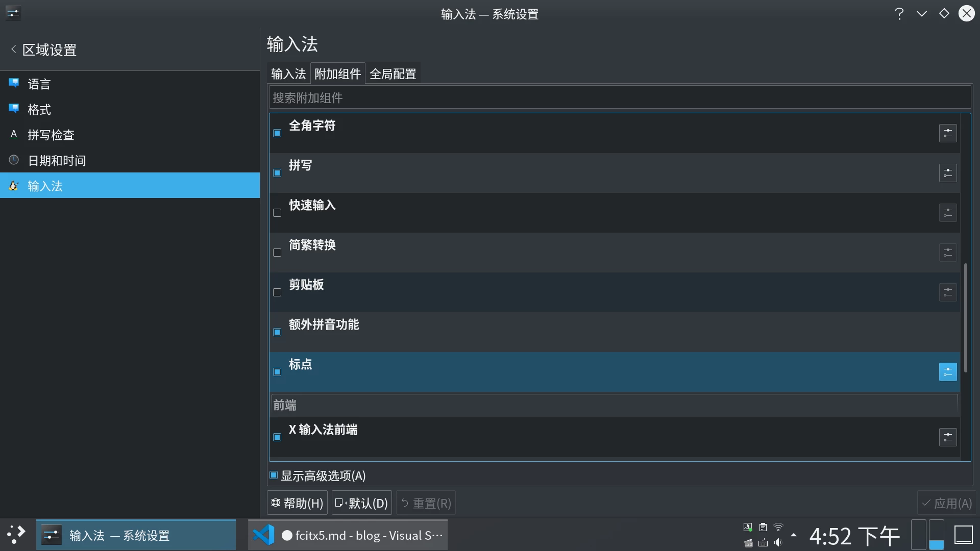Enable the 剪贴板 checkbox
This screenshot has height=551, width=980.
(277, 292)
